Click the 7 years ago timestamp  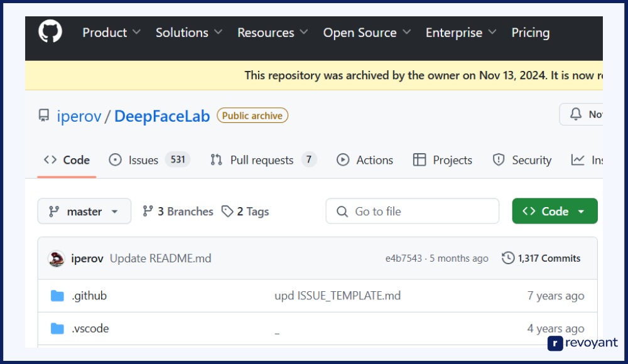click(x=556, y=296)
